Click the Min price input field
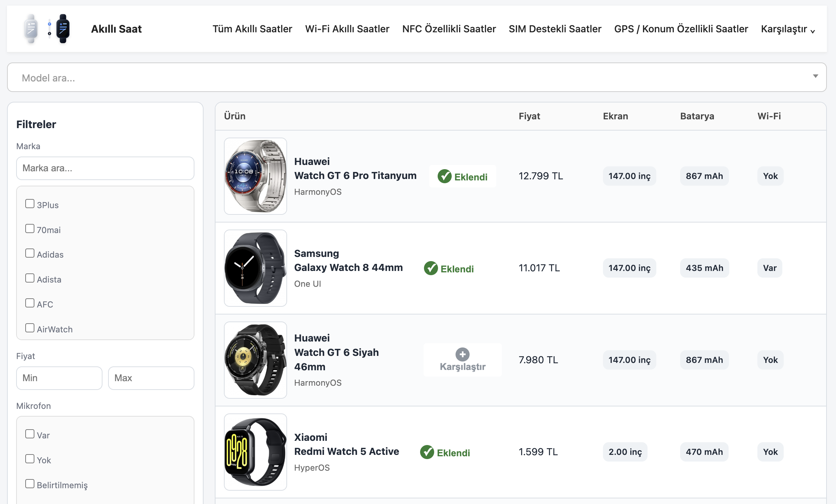 click(x=59, y=378)
